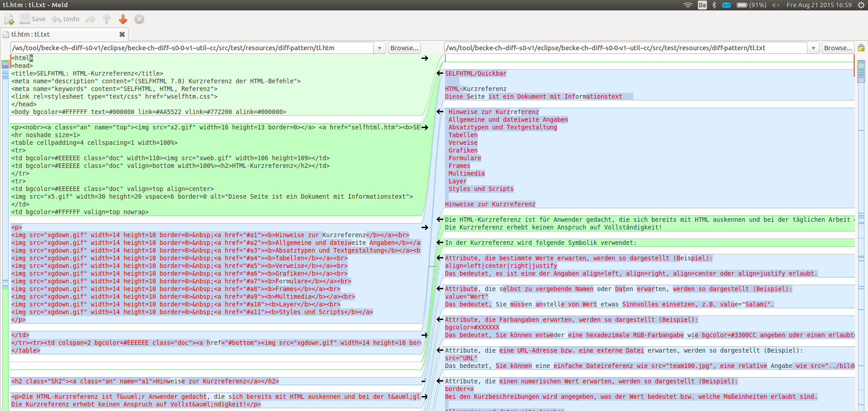868x411 pixels.
Task: Go to the previous change with the up arrow
Action: click(x=107, y=19)
